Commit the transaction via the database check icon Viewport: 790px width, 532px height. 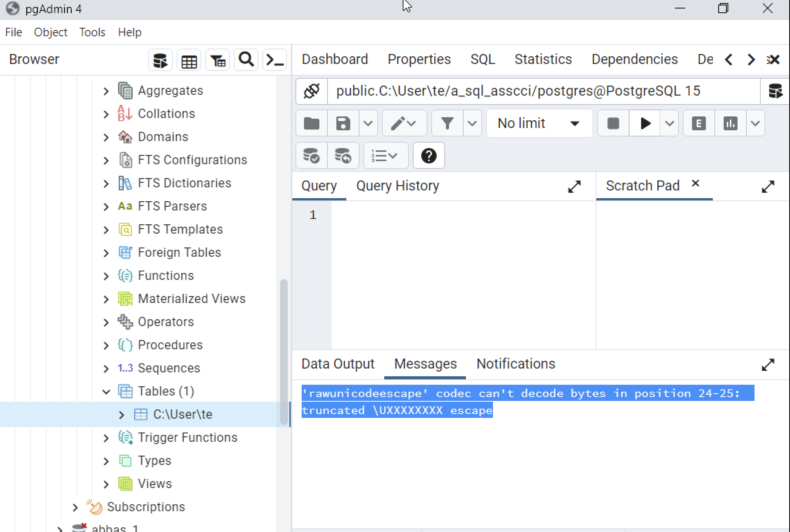coord(311,155)
